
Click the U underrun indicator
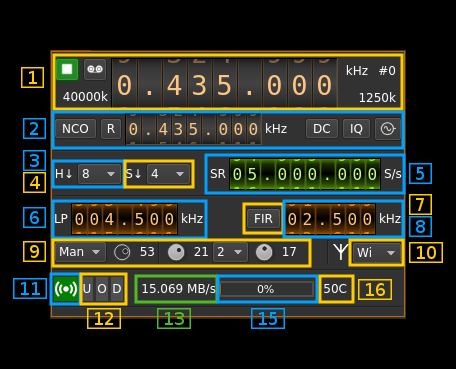pyautogui.click(x=87, y=289)
